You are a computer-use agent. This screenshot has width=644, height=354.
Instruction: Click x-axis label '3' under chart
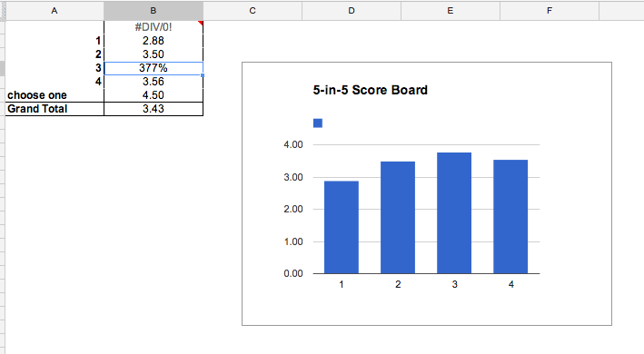[x=455, y=284]
